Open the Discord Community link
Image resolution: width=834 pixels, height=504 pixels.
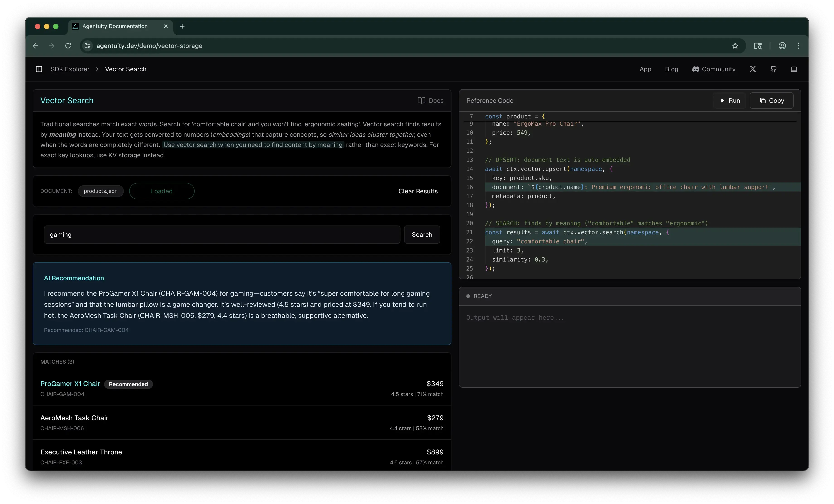click(713, 69)
